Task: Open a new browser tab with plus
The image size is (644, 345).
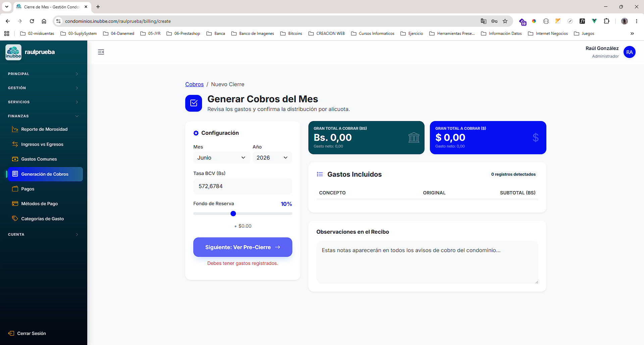Action: click(98, 7)
